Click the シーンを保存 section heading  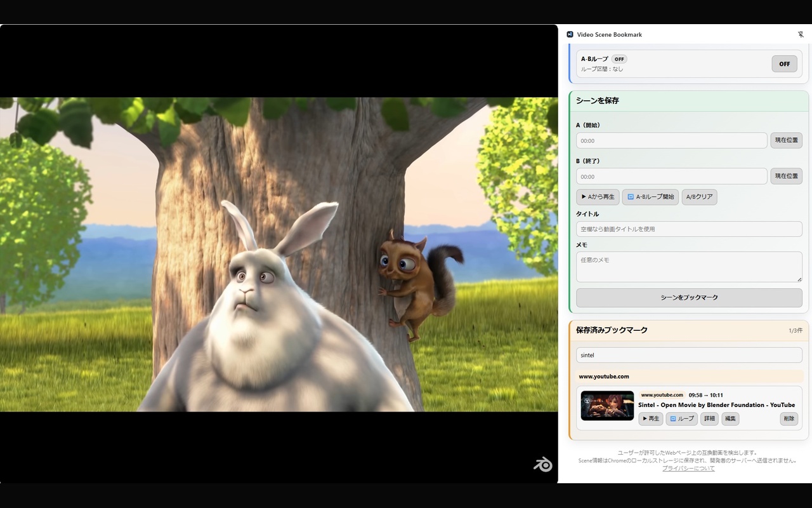pyautogui.click(x=597, y=100)
